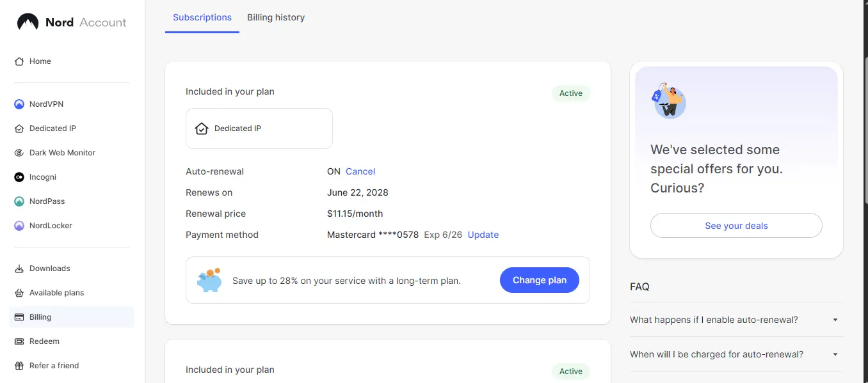
Task: Click the See your deals button
Action: coord(736,226)
